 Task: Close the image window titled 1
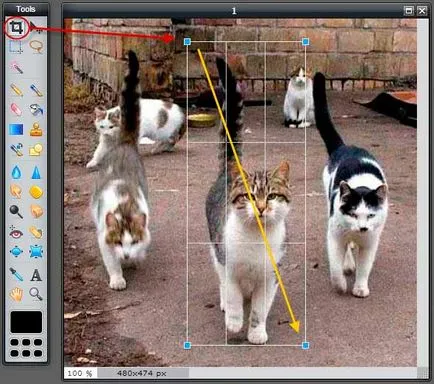(422, 11)
